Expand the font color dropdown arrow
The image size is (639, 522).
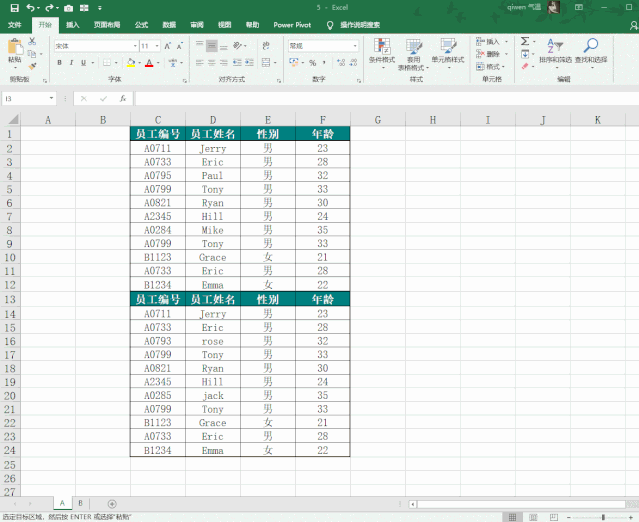(x=158, y=63)
